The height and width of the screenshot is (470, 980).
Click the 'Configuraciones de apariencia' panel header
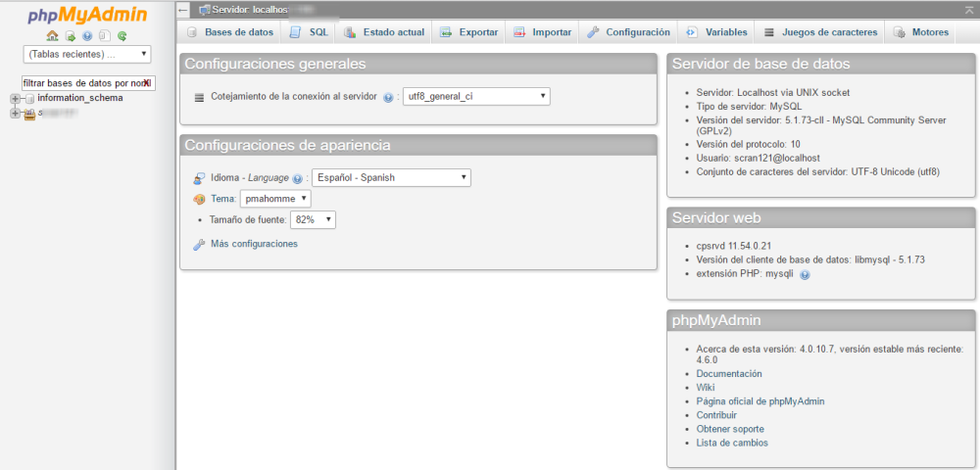(x=418, y=146)
